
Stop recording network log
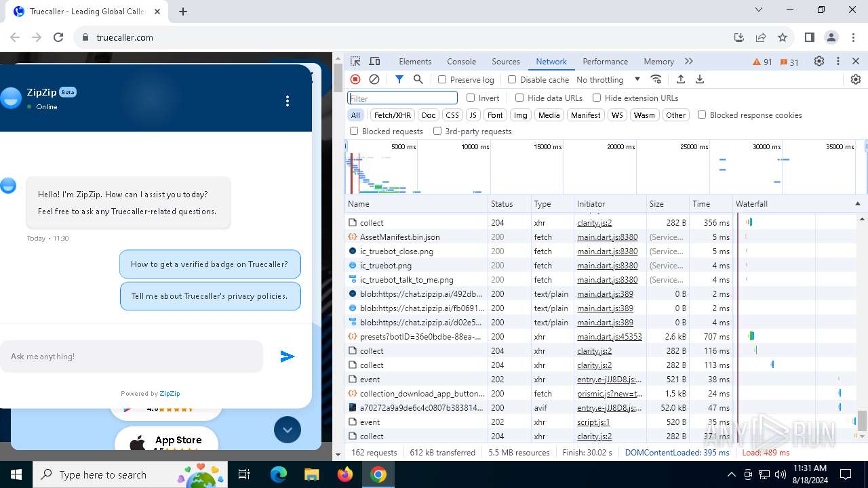coord(355,79)
